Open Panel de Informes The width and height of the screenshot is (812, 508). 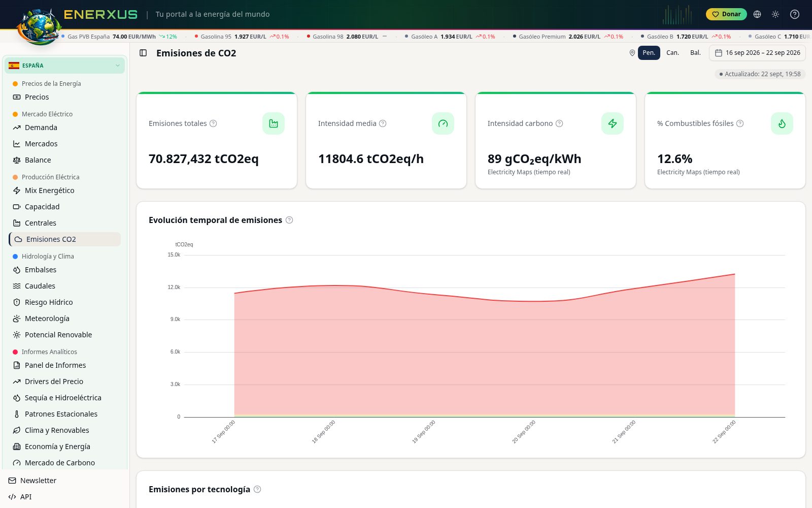65,365
